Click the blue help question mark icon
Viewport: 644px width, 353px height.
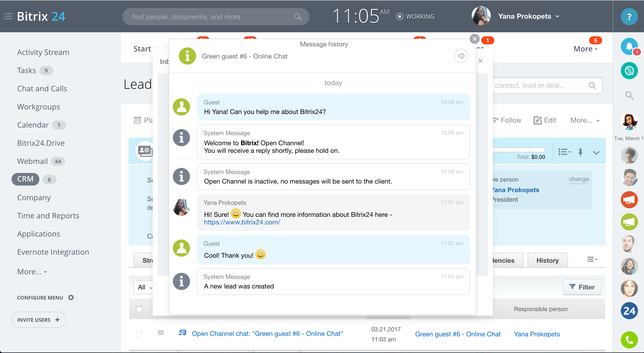[629, 17]
